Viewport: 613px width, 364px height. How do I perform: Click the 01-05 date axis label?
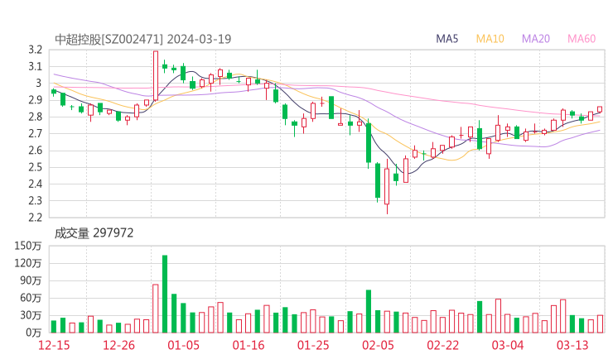[x=183, y=345]
